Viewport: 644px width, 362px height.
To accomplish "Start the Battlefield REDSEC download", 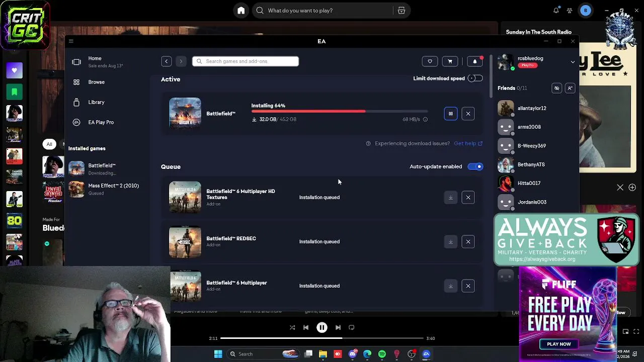I will tap(451, 242).
